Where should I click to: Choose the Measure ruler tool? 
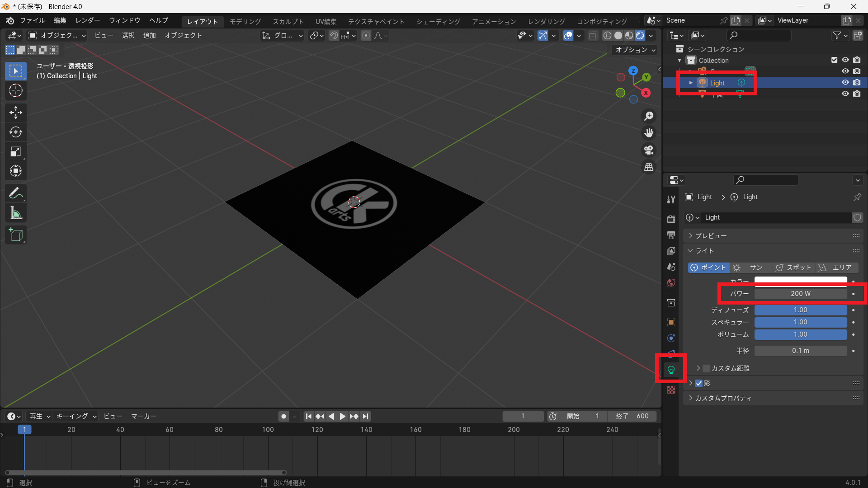(16, 213)
